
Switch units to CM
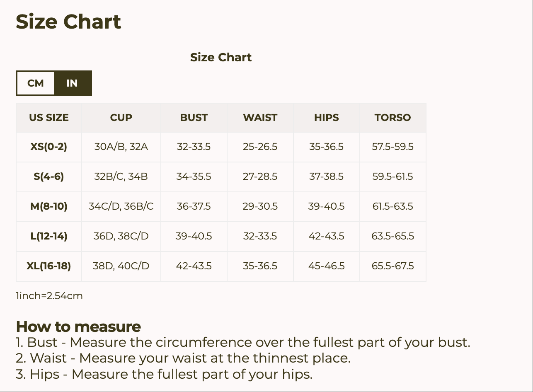click(x=36, y=83)
